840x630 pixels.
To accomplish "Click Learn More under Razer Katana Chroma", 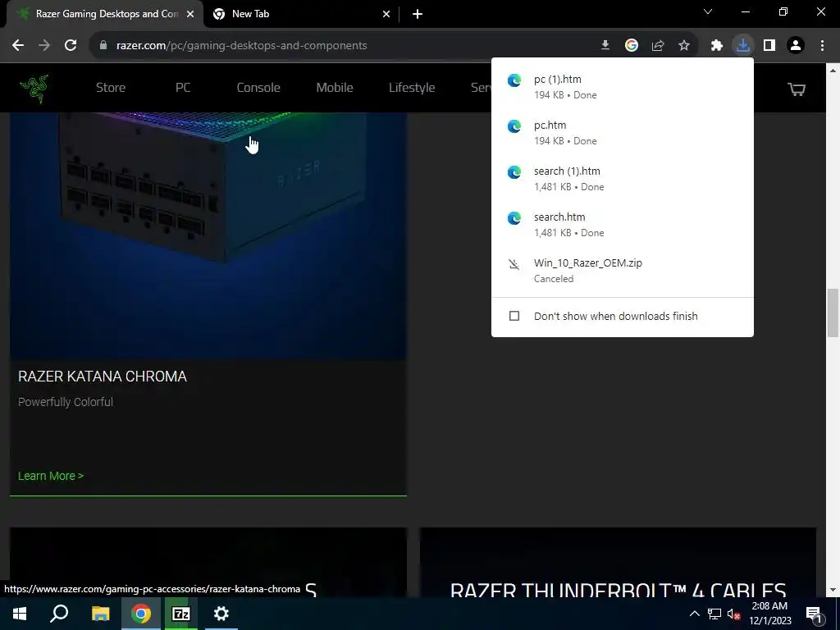I will pyautogui.click(x=51, y=476).
